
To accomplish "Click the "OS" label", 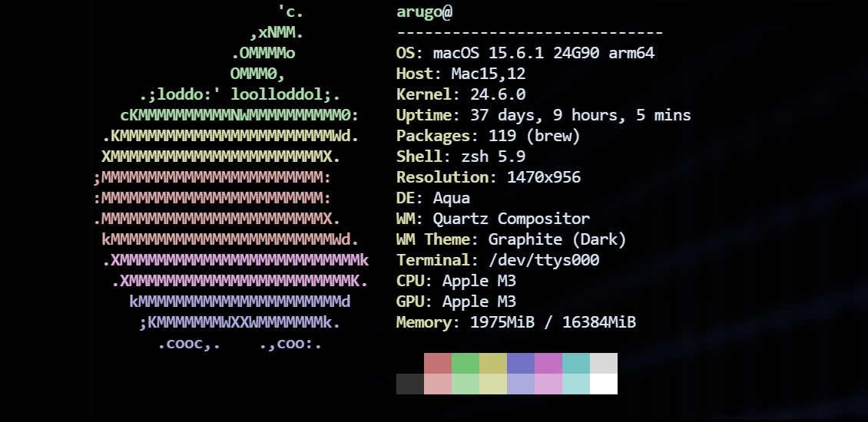I will point(406,53).
